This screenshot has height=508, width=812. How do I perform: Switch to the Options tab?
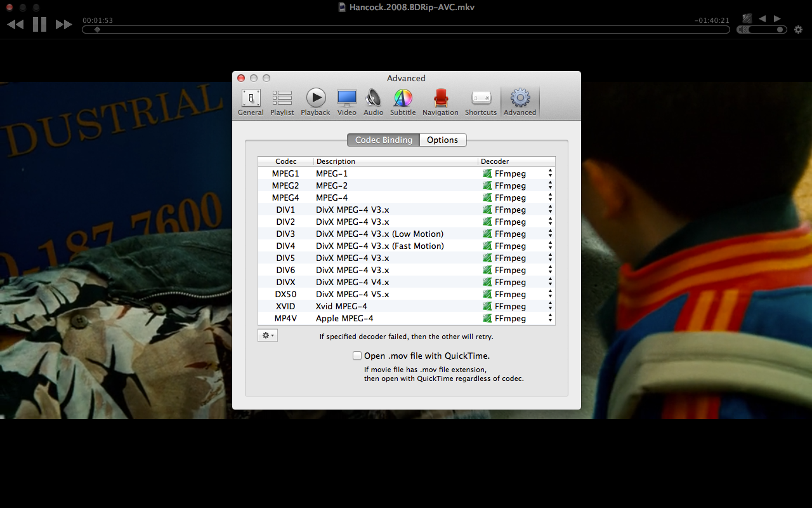click(x=442, y=140)
